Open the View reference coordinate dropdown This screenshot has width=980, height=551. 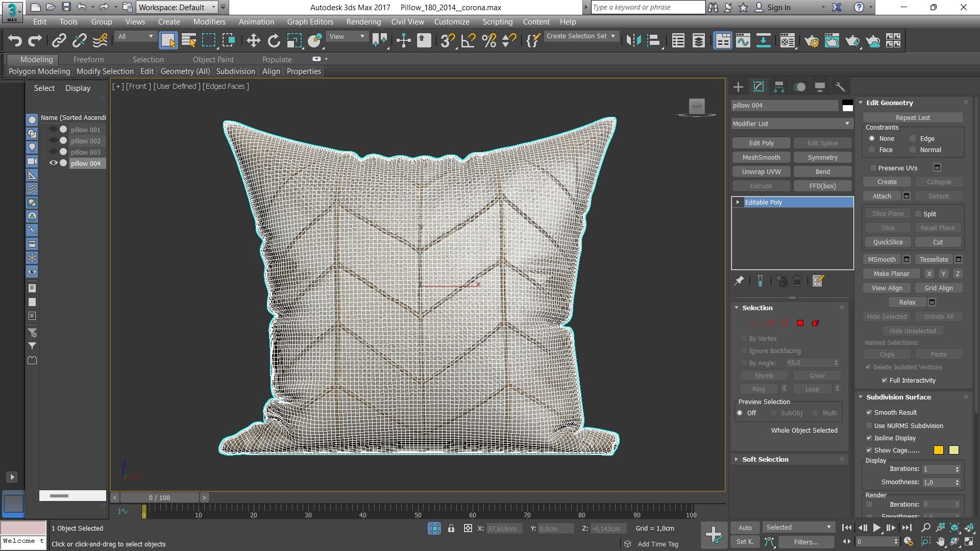point(347,37)
